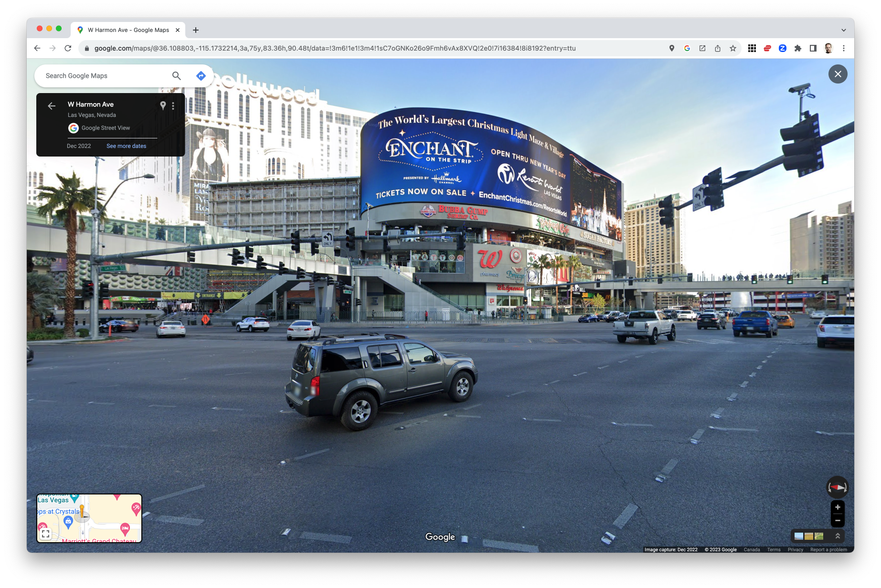
Task: Open the Terms footer link
Action: [x=774, y=550]
